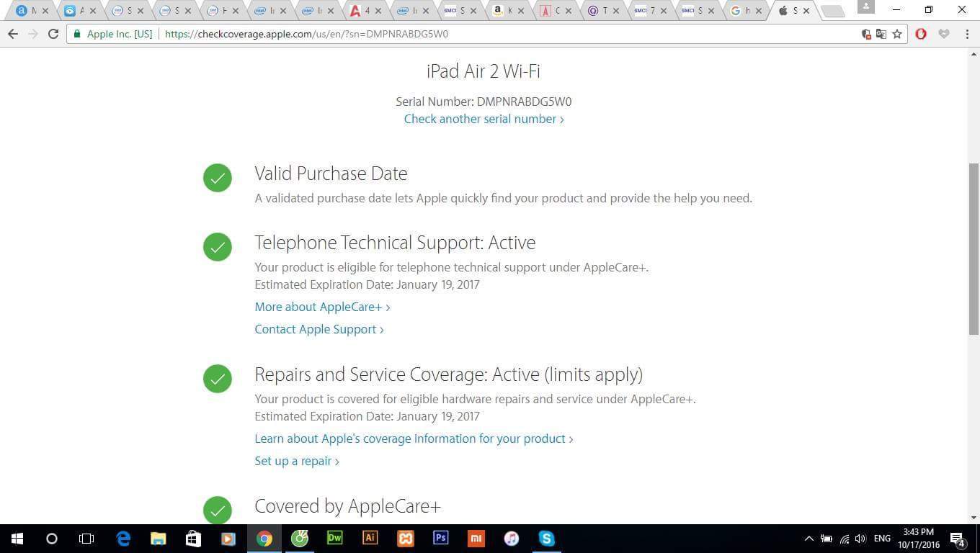Open 'Learn about Apple's coverage information' link
980x553 pixels.
tap(414, 439)
